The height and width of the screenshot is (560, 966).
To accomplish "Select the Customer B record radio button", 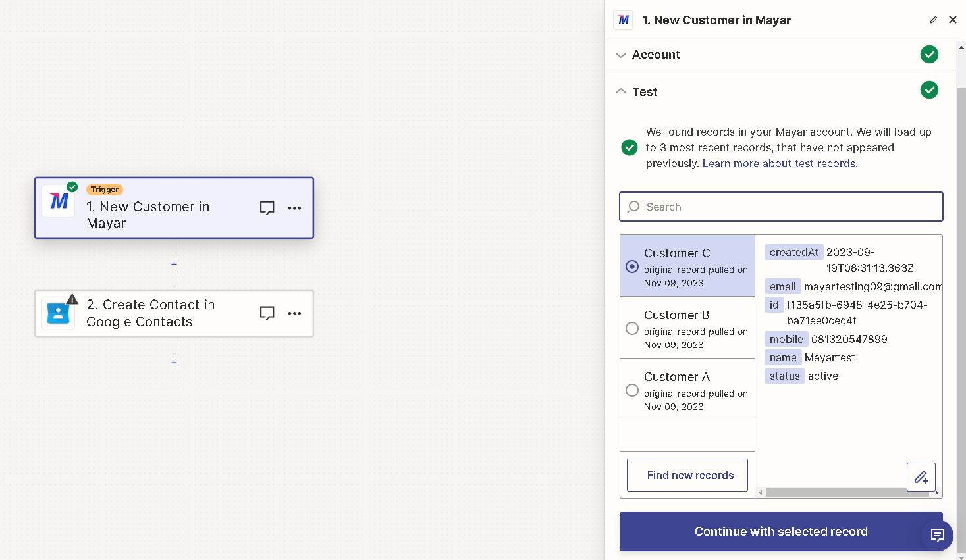I will point(632,328).
